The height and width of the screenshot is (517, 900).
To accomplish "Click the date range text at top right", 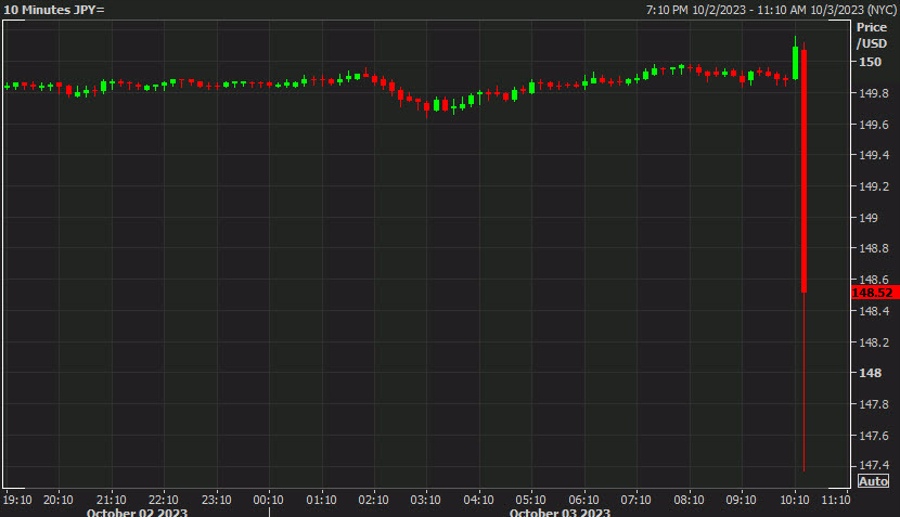I will [x=771, y=10].
